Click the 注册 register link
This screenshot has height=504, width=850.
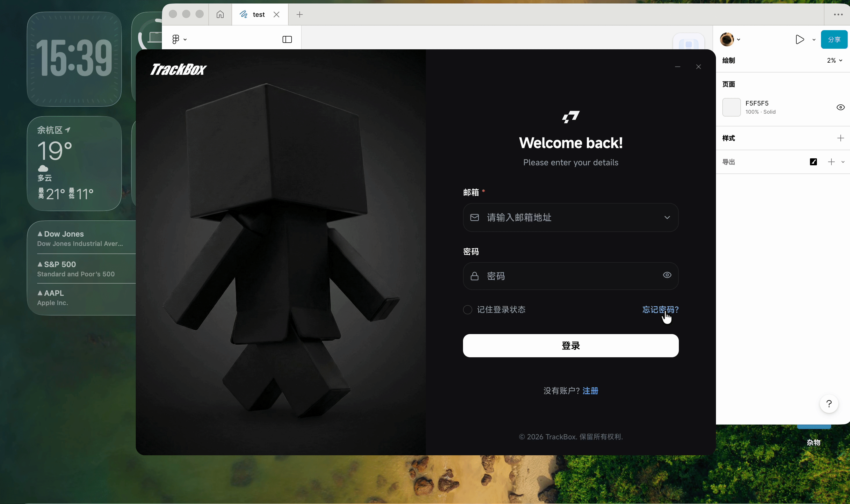590,391
